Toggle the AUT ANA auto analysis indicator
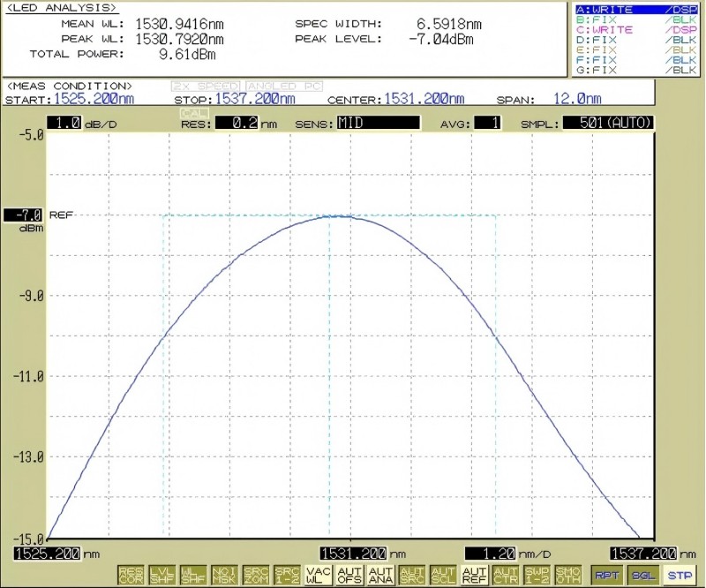Image resolution: width=706 pixels, height=588 pixels. pos(380,576)
